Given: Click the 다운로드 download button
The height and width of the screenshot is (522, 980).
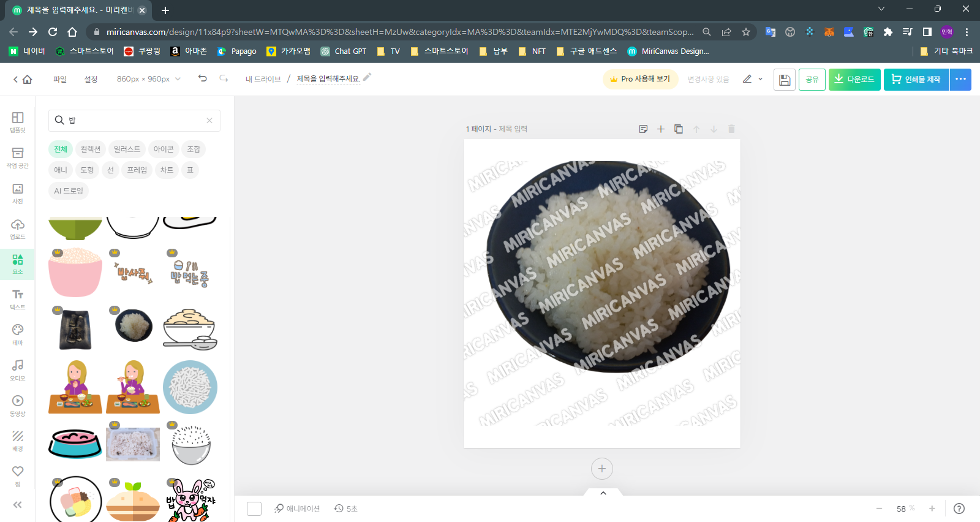Looking at the screenshot, I should (854, 80).
